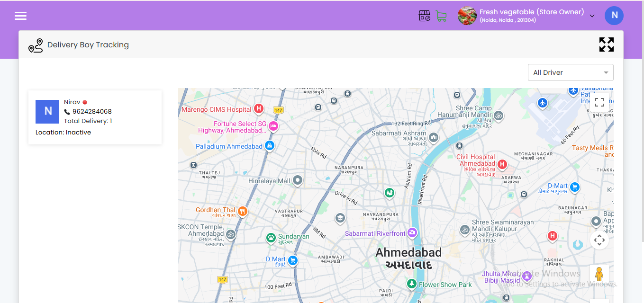
Task: Click the Nirav driver name
Action: click(72, 102)
